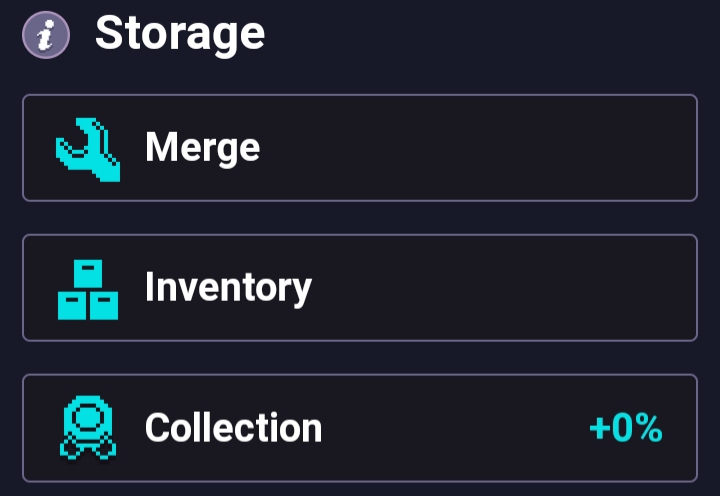Select the wrench pictogram in Merge row

click(88, 150)
